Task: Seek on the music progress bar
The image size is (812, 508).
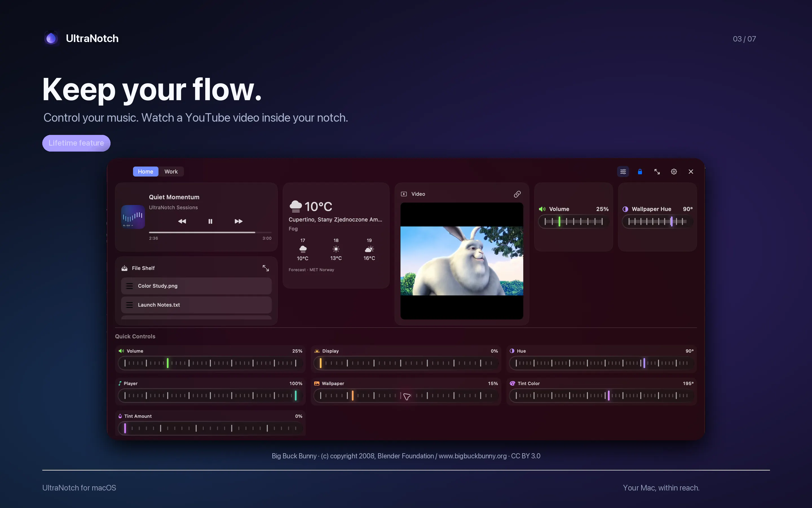Action: click(x=210, y=232)
